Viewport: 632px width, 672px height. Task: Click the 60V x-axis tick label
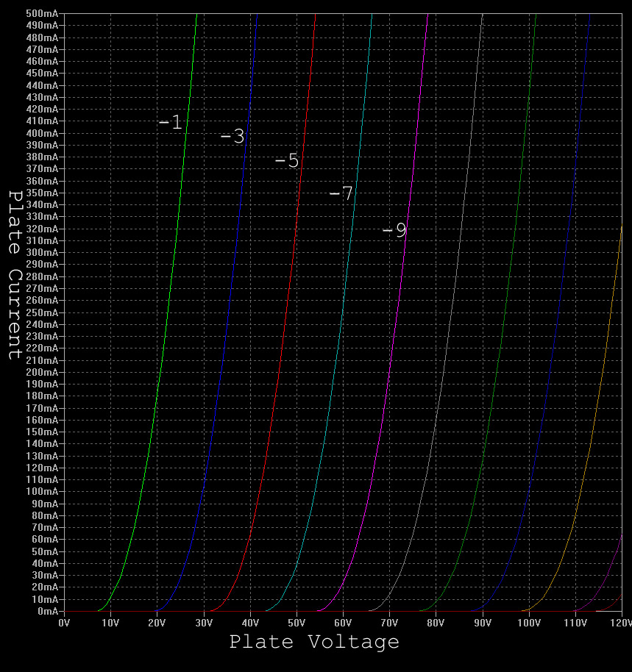[x=343, y=623]
